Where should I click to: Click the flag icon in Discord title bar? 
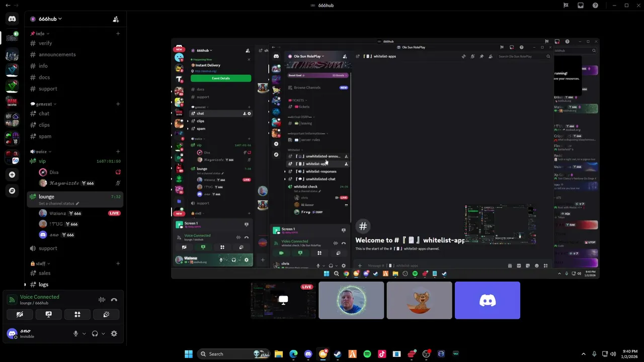[x=566, y=6]
